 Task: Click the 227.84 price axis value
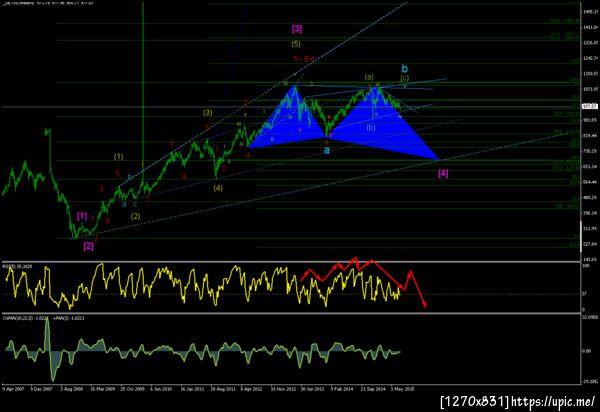pos(591,244)
